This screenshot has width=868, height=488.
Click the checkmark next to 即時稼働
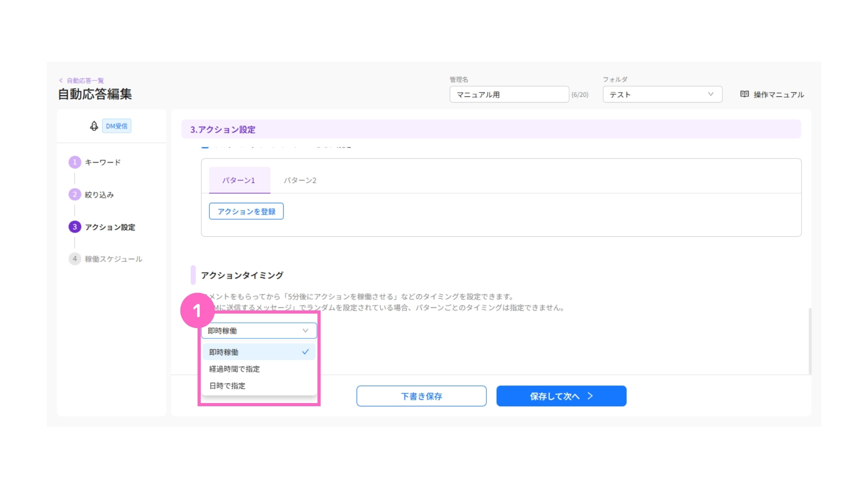tap(306, 352)
